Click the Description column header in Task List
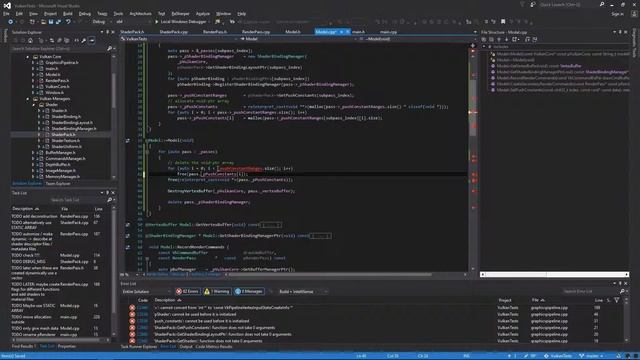Viewport: 640px width, 360px height. (25, 209)
